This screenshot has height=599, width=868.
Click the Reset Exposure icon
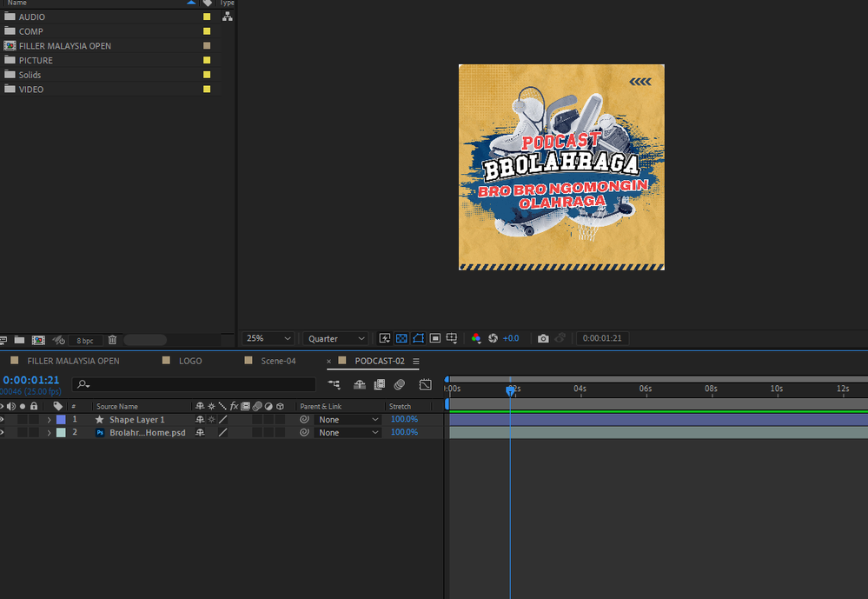493,338
